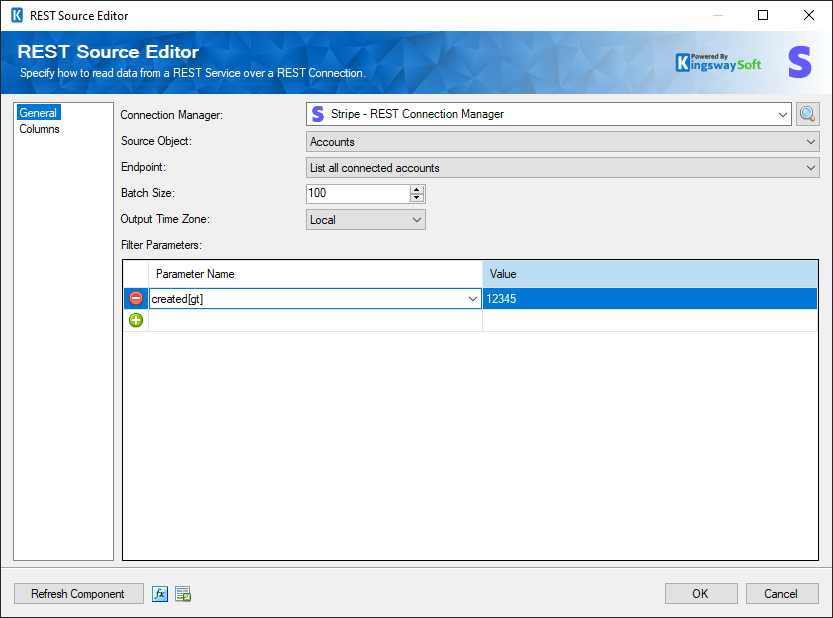Click the Cancel button

(781, 594)
